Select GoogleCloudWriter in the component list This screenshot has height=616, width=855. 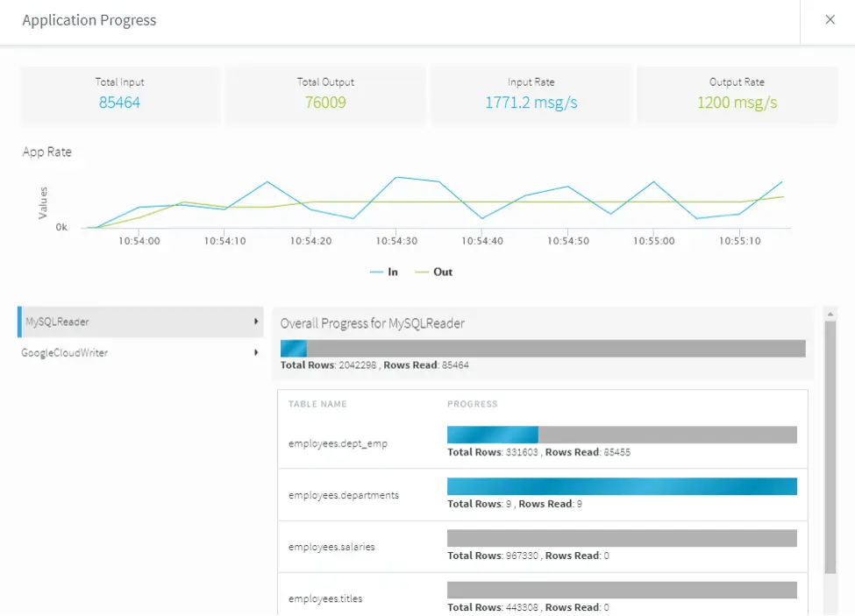65,352
